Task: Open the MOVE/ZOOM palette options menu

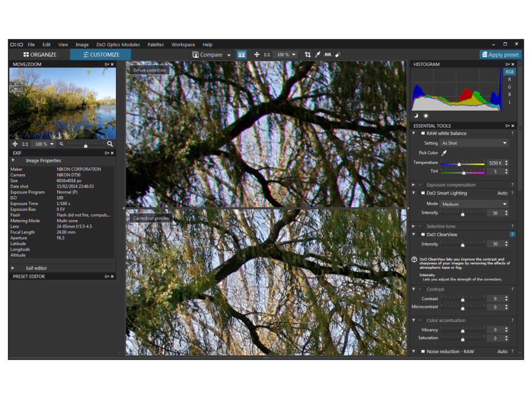Action: [x=106, y=64]
